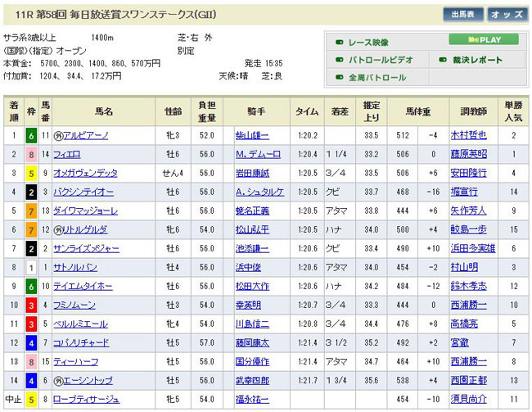The width and height of the screenshot is (532, 412).
Task: Switch to the オッズ tab button
Action: coord(507,14)
